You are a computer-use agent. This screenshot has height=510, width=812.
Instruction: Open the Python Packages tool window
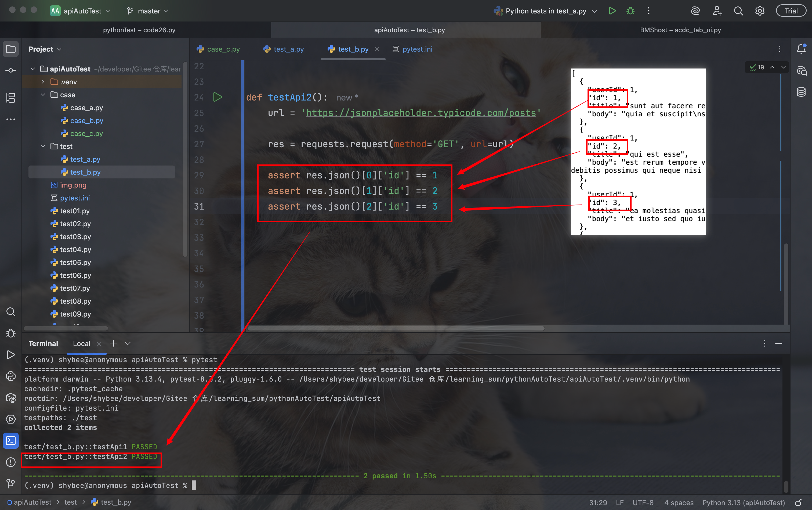click(x=11, y=398)
